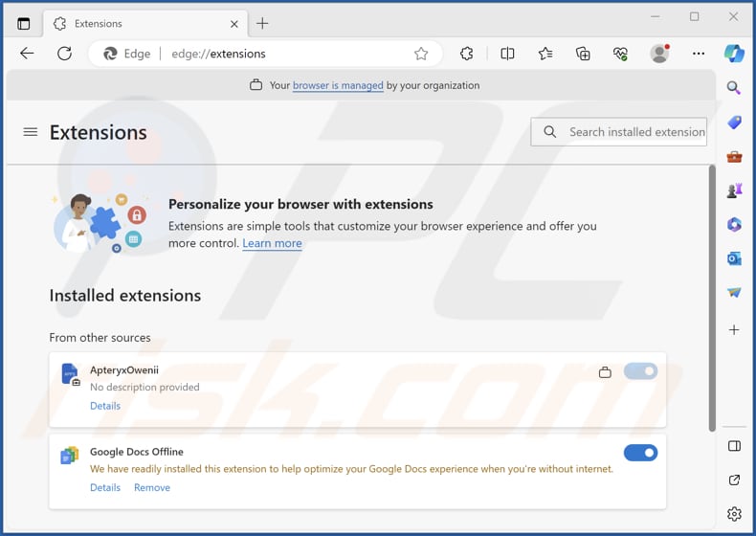Click the Edge site info badge
The width and height of the screenshot is (756, 536).
(127, 54)
